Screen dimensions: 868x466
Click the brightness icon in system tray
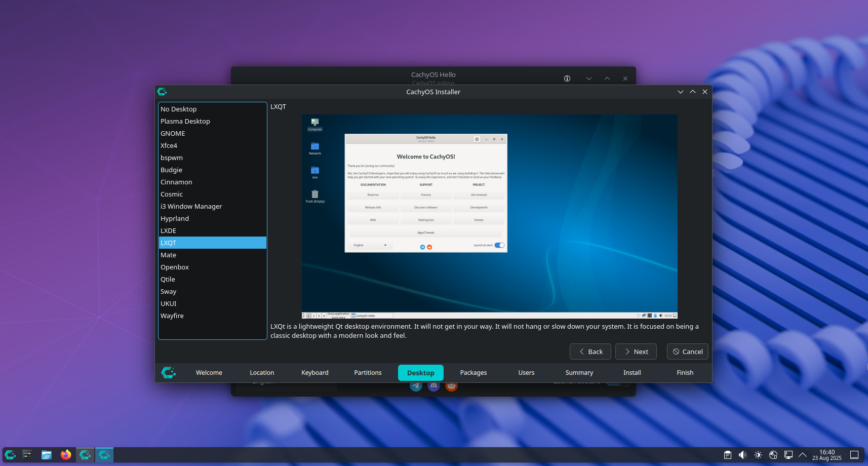click(x=758, y=455)
